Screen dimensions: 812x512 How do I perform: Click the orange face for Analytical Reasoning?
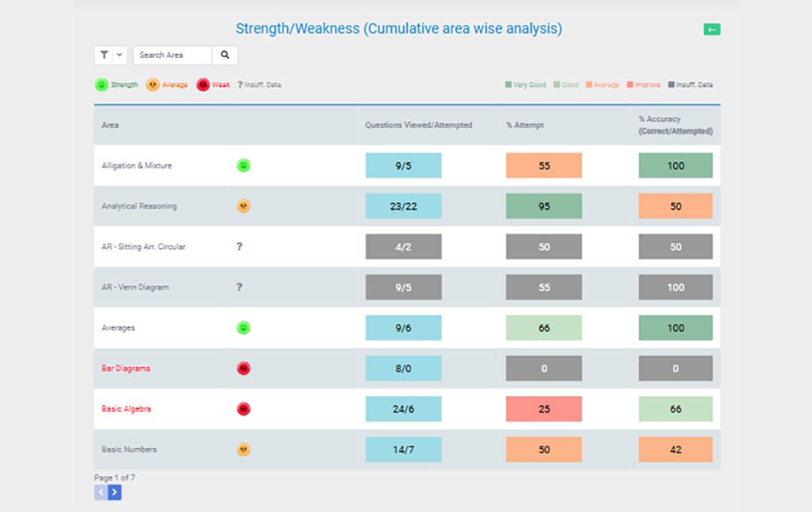[x=243, y=206]
